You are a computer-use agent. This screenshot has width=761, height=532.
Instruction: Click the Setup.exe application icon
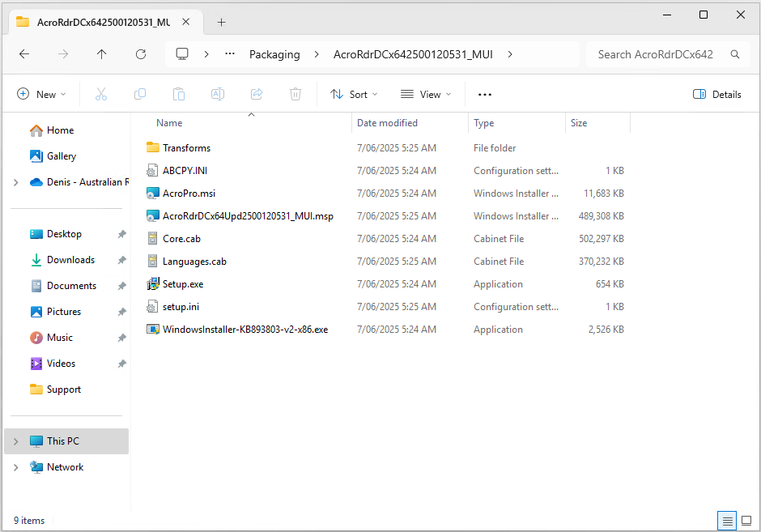click(x=153, y=284)
